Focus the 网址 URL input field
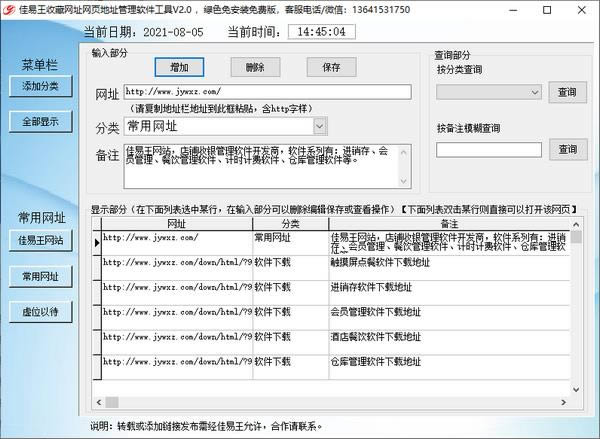The width and height of the screenshot is (600, 439). point(268,93)
